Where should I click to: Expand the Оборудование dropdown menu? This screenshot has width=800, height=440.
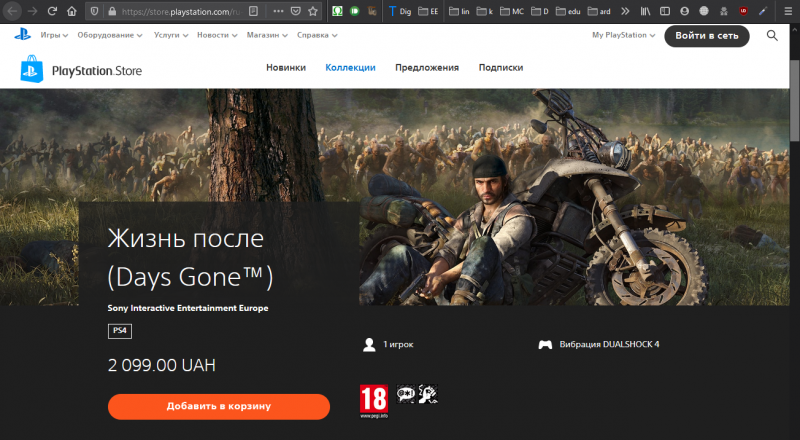coord(112,35)
